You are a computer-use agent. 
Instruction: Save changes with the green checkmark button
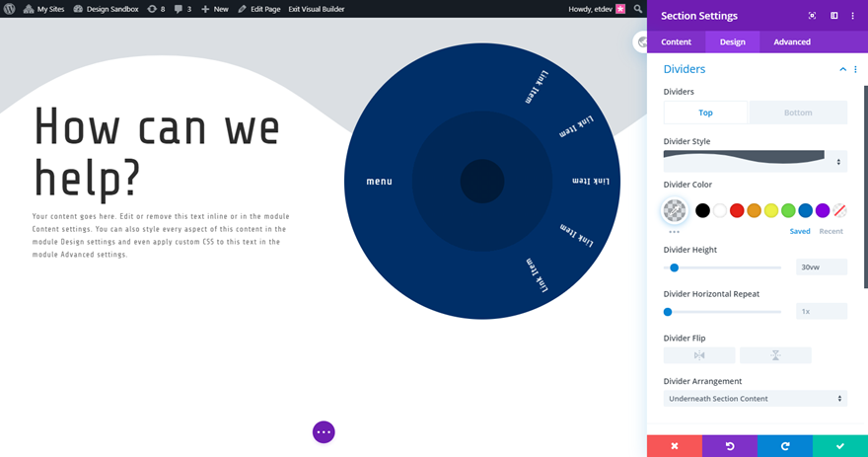(x=840, y=446)
